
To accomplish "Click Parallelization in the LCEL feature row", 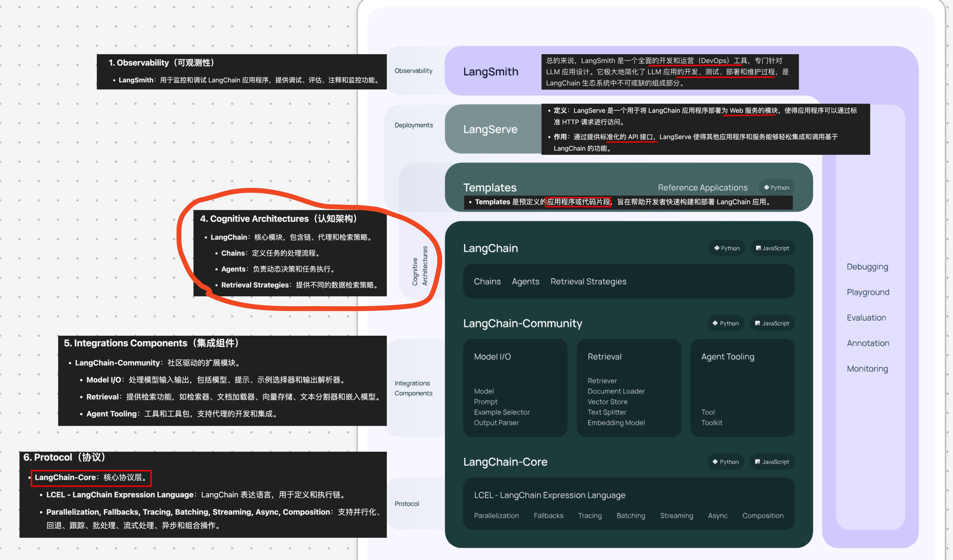I will click(x=496, y=516).
